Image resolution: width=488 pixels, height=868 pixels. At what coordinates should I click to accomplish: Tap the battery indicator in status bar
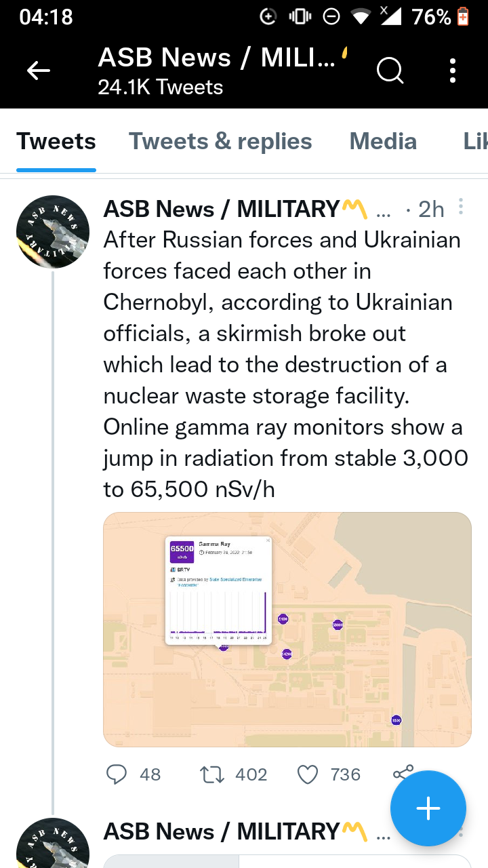pyautogui.click(x=464, y=16)
